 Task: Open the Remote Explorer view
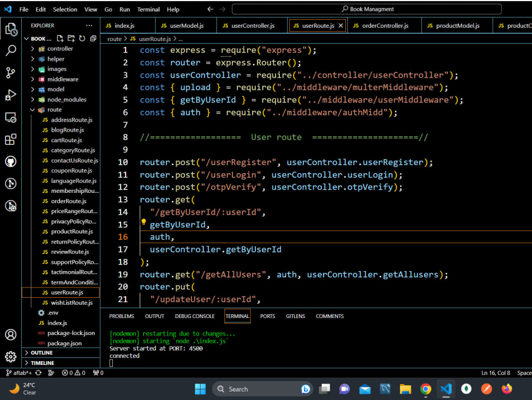click(x=11, y=118)
